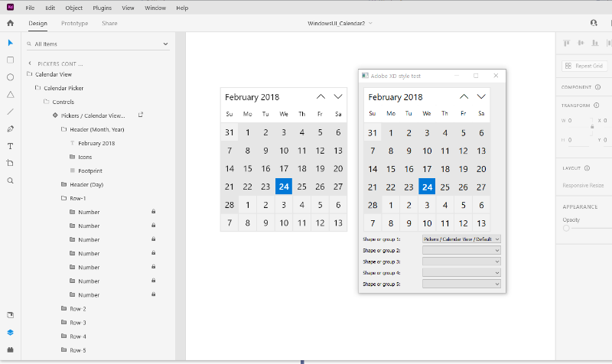Viewport: 612px width, 364px height.
Task: Select the February 2018 text layer
Action: [96, 143]
